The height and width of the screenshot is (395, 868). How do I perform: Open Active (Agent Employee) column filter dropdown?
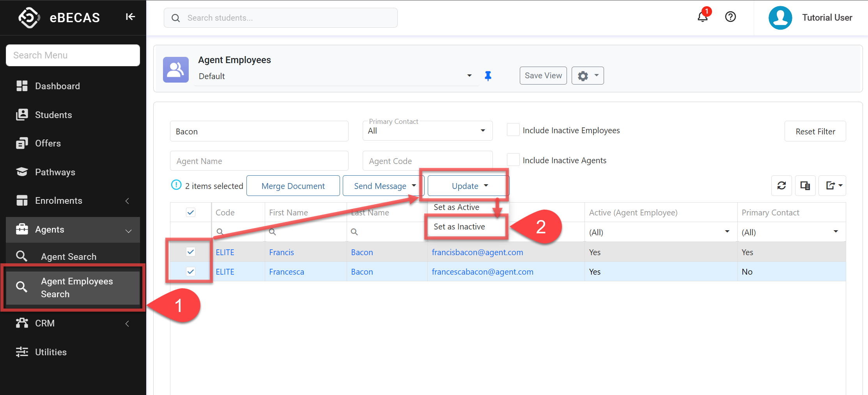727,231
